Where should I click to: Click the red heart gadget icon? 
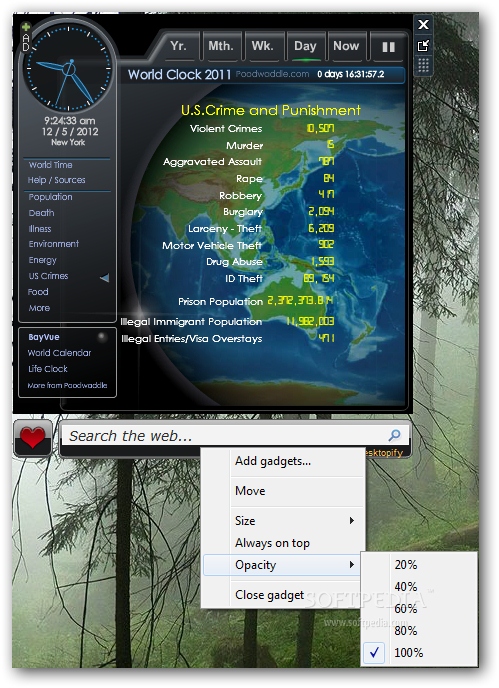pyautogui.click(x=33, y=438)
